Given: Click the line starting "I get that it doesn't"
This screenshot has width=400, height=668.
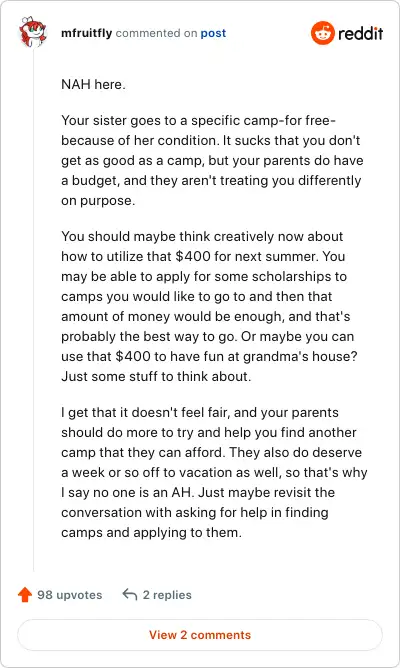Looking at the screenshot, I should point(200,412).
